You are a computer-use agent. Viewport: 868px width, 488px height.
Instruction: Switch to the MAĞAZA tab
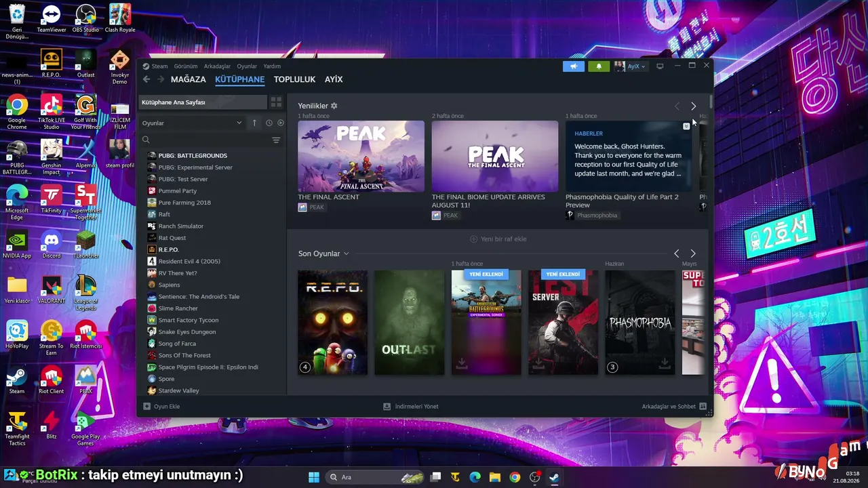[189, 79]
